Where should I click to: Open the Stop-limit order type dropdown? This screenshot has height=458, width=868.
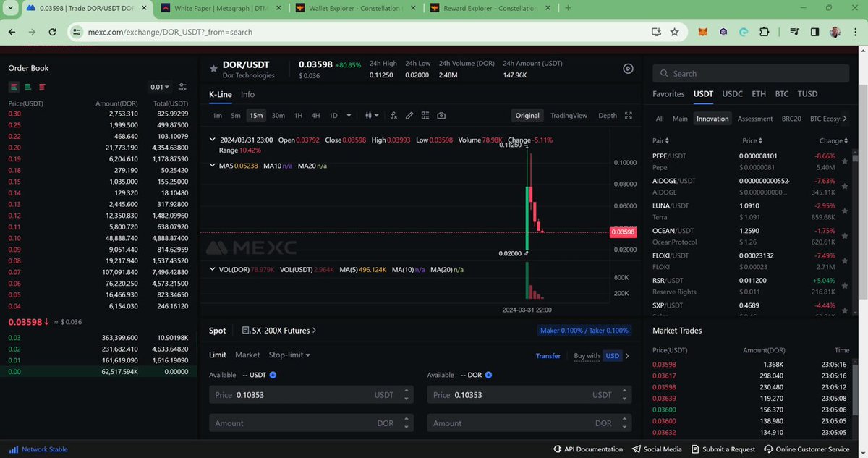coord(289,355)
